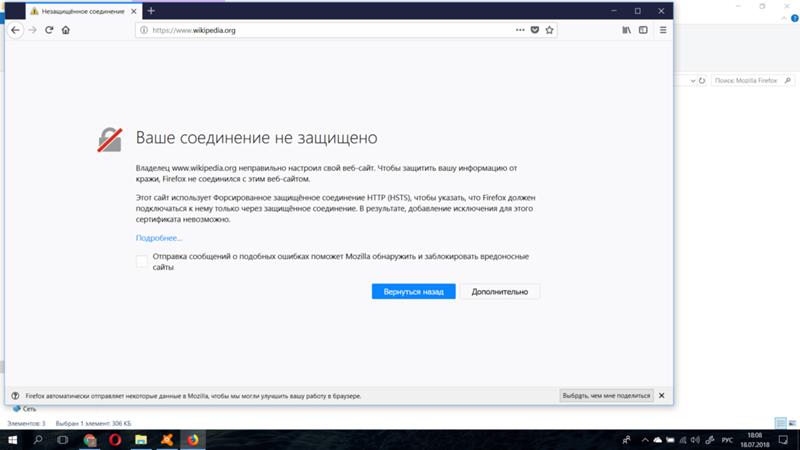800x450 pixels.
Task: Go back with the Firefox back arrow
Action: (15, 30)
